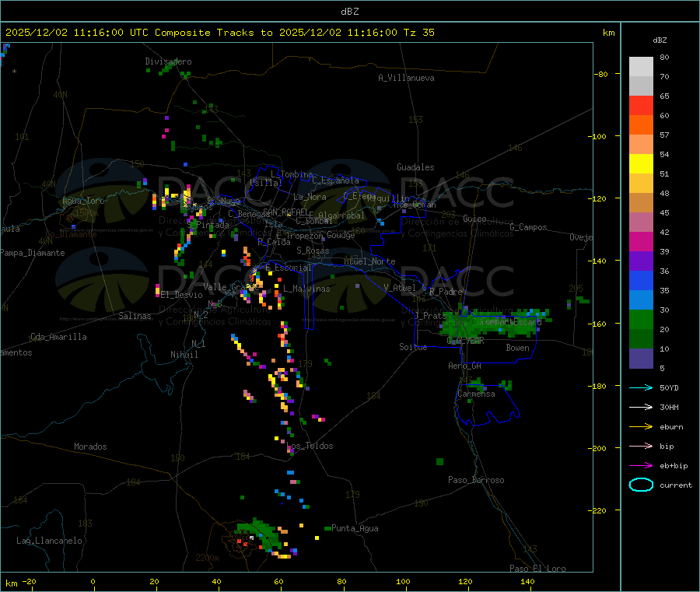Click the V_Atuel map label
Image resolution: width=700 pixels, height=592 pixels.
pos(400,288)
